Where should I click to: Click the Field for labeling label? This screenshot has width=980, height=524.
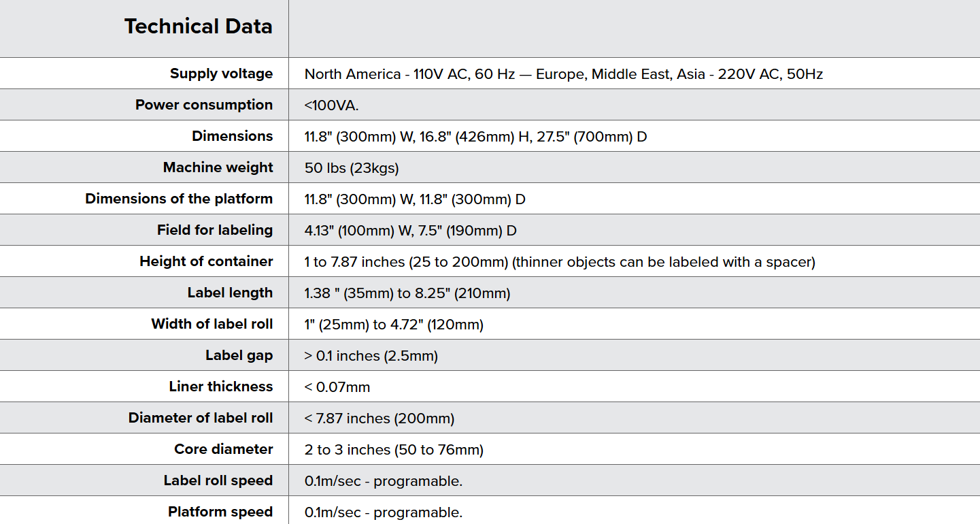(215, 230)
